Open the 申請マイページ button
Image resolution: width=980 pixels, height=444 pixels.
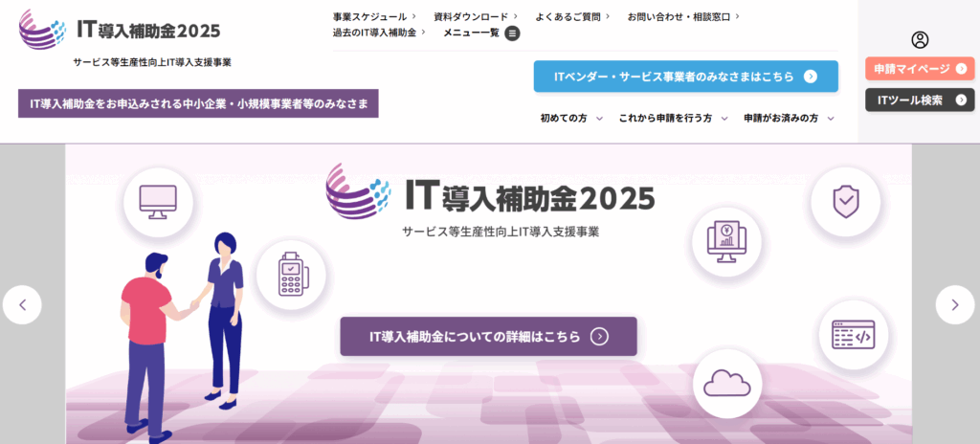pyautogui.click(x=919, y=69)
